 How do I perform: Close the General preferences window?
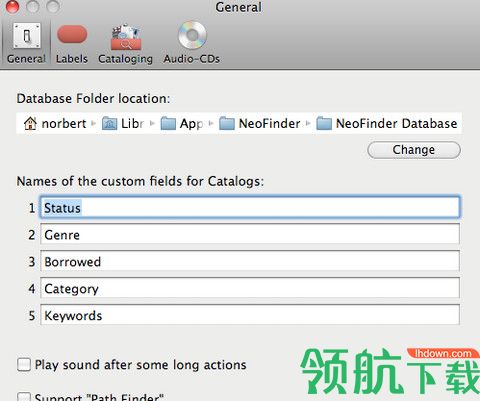12,7
